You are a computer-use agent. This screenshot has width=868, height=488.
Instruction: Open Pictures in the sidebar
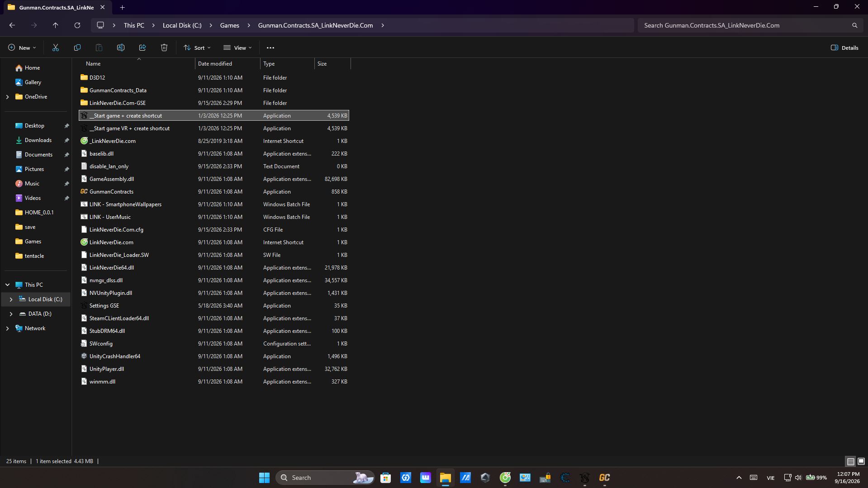click(x=34, y=169)
